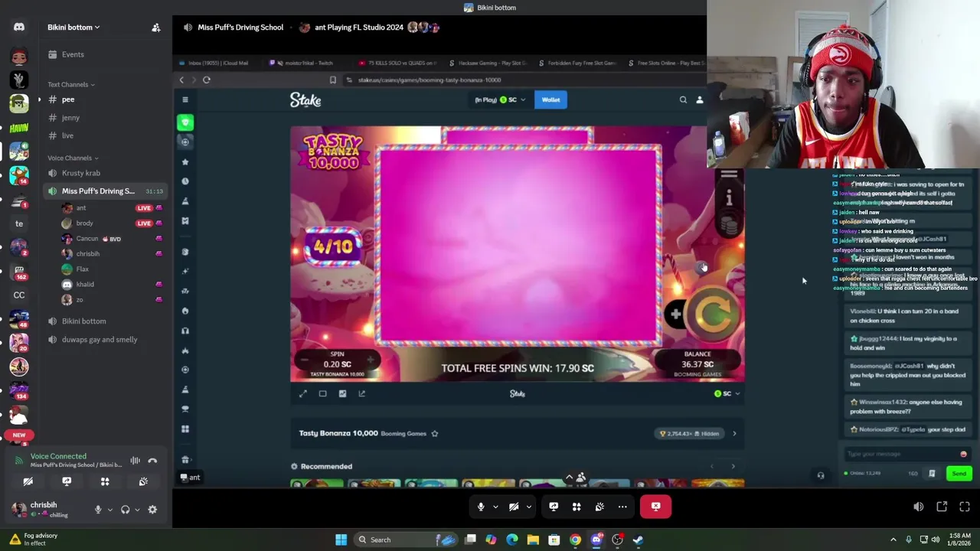This screenshot has height=551, width=980.
Task: Show members using the people icon above controls
Action: (581, 478)
